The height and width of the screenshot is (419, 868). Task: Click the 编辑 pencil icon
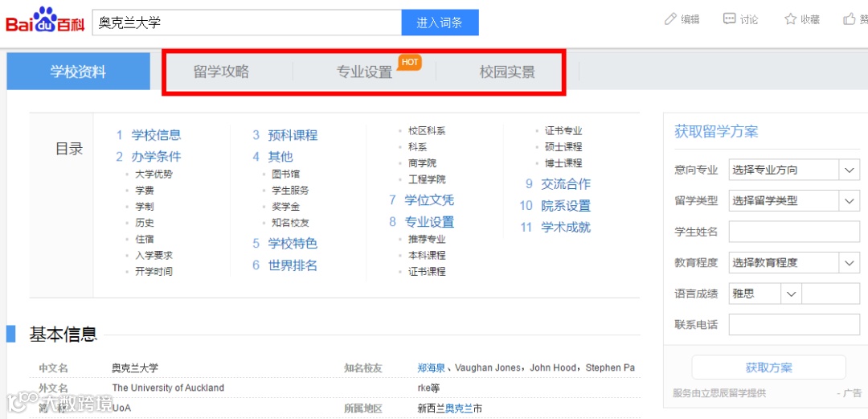click(x=670, y=19)
